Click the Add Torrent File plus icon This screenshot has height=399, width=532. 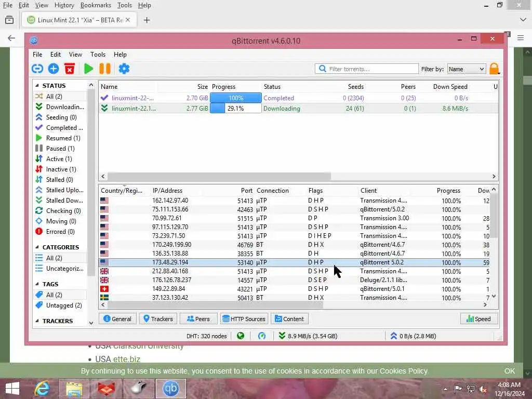(54, 69)
